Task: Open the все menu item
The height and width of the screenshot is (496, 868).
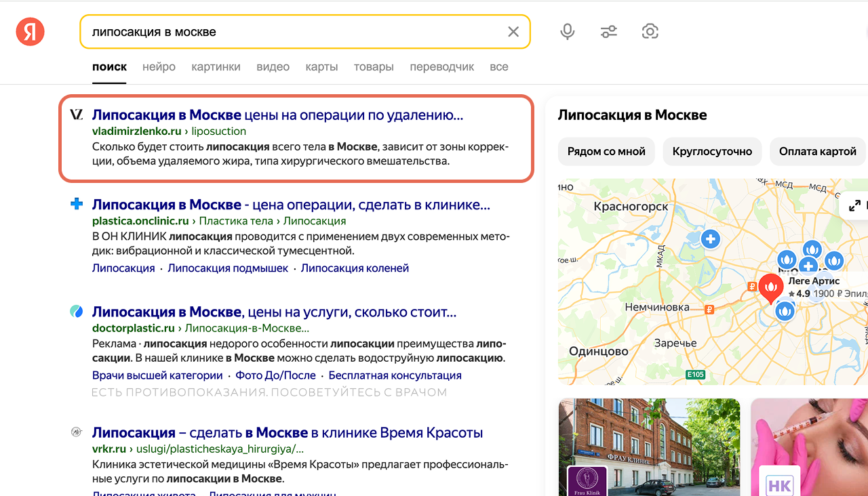Action: coord(499,67)
